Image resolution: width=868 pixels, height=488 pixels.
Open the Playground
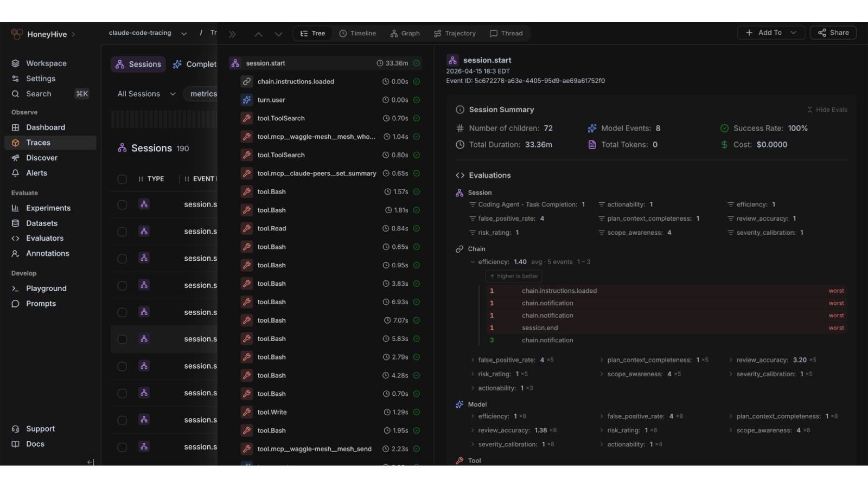pyautogui.click(x=46, y=288)
